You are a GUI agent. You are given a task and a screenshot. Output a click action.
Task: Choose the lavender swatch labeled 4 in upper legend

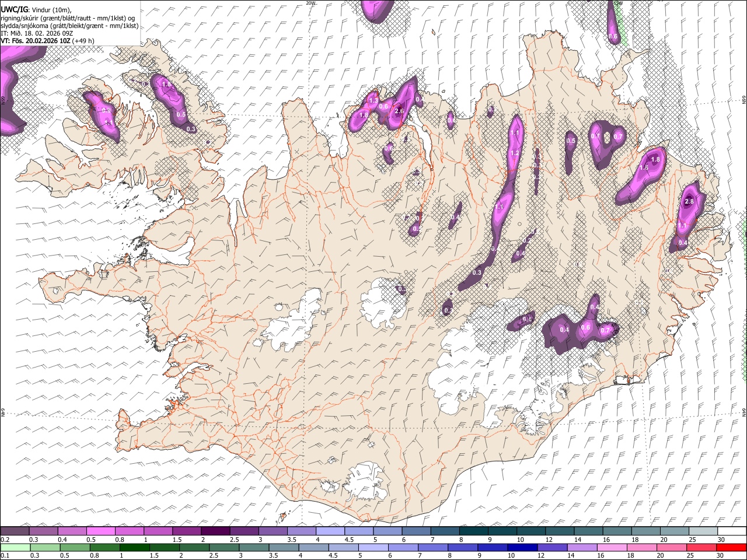[x=330, y=531]
